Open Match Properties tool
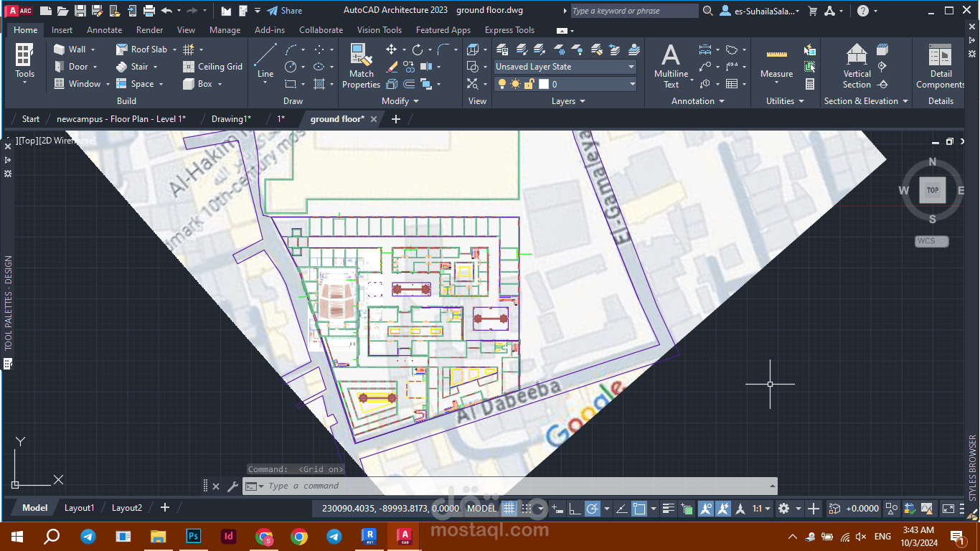This screenshot has width=980, height=551. click(x=361, y=66)
